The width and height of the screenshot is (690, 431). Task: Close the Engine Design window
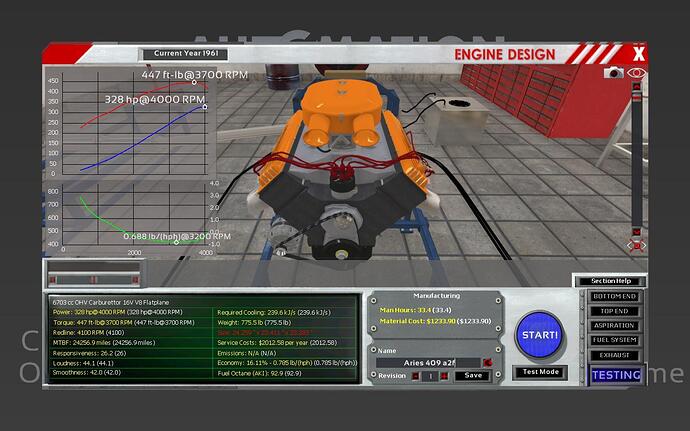(639, 54)
